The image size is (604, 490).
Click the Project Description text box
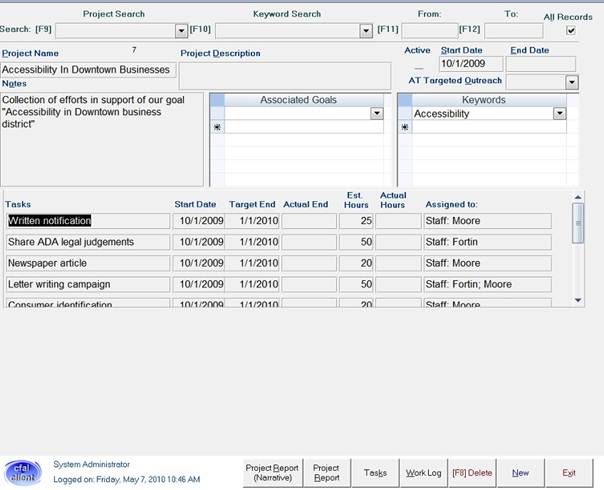[285, 76]
